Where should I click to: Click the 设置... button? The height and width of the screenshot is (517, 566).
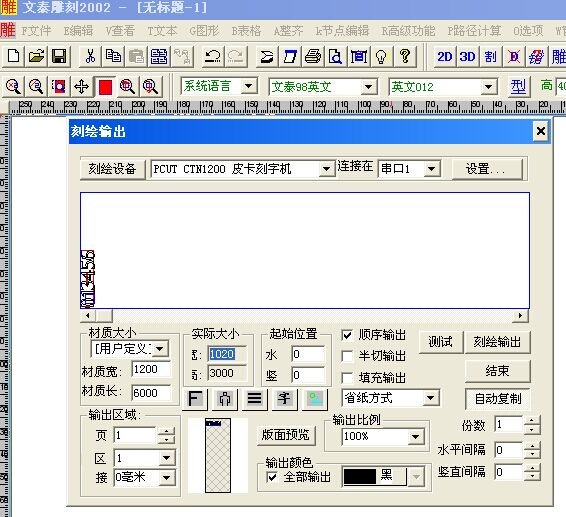pyautogui.click(x=487, y=169)
